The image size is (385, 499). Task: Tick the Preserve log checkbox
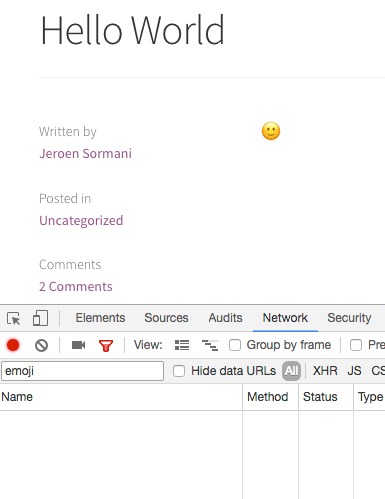click(x=356, y=345)
